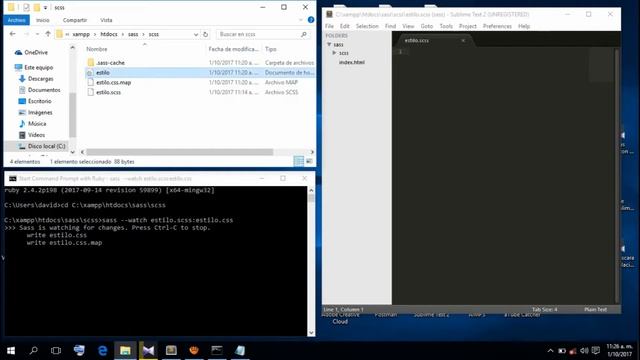Click the navigation pane scroll-down arrow
Viewport: 640px width, 360px height.
point(73,152)
